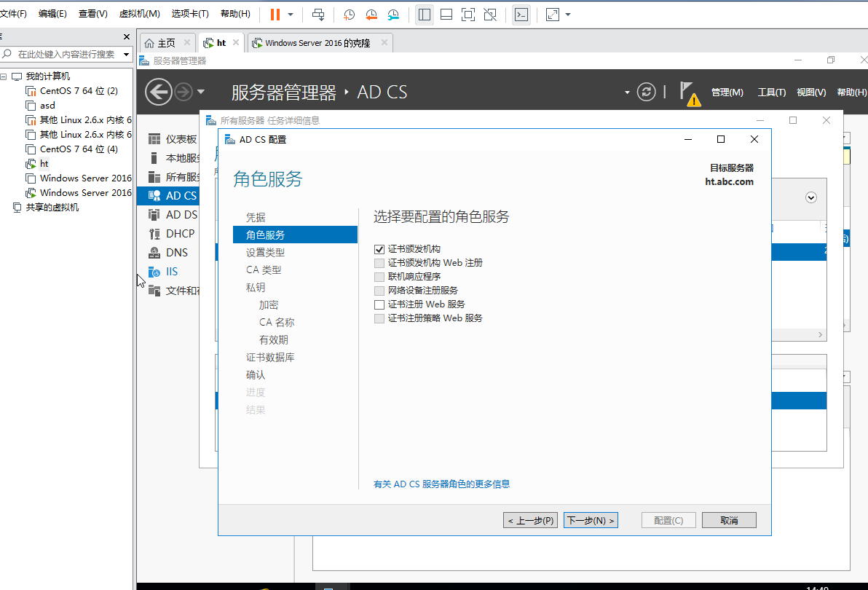
Task: Click in the library search input field
Action: [66, 54]
